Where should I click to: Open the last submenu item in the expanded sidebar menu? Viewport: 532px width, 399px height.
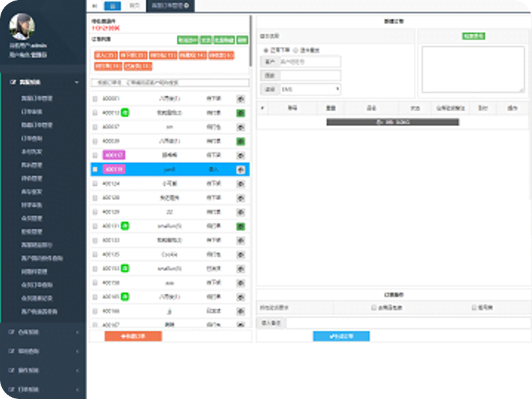tap(40, 311)
